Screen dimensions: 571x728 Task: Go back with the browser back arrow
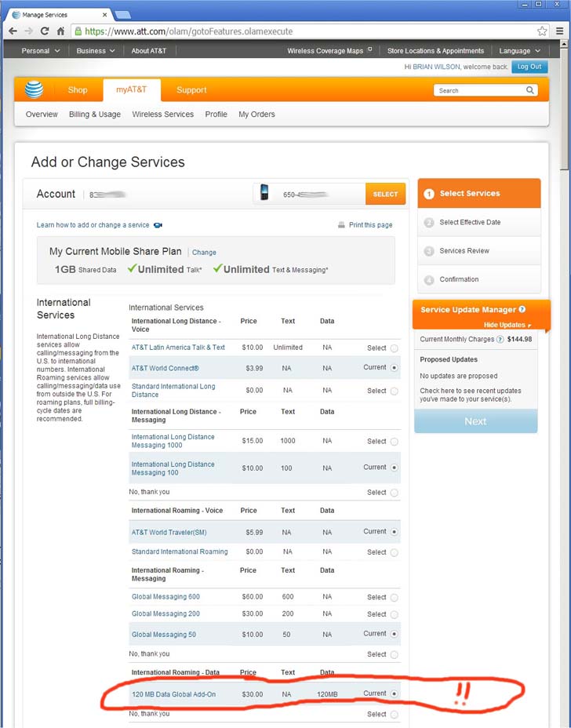tap(13, 31)
